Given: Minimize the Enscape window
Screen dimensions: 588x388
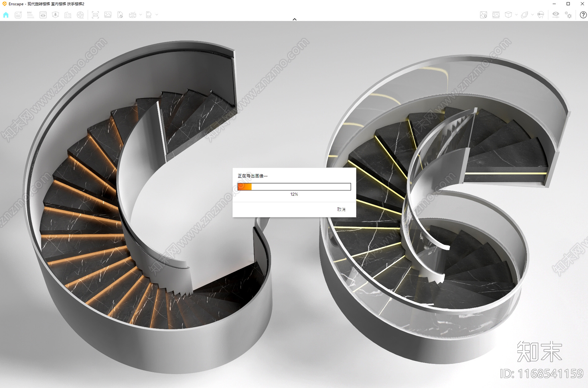Looking at the screenshot, I should click(x=554, y=4).
